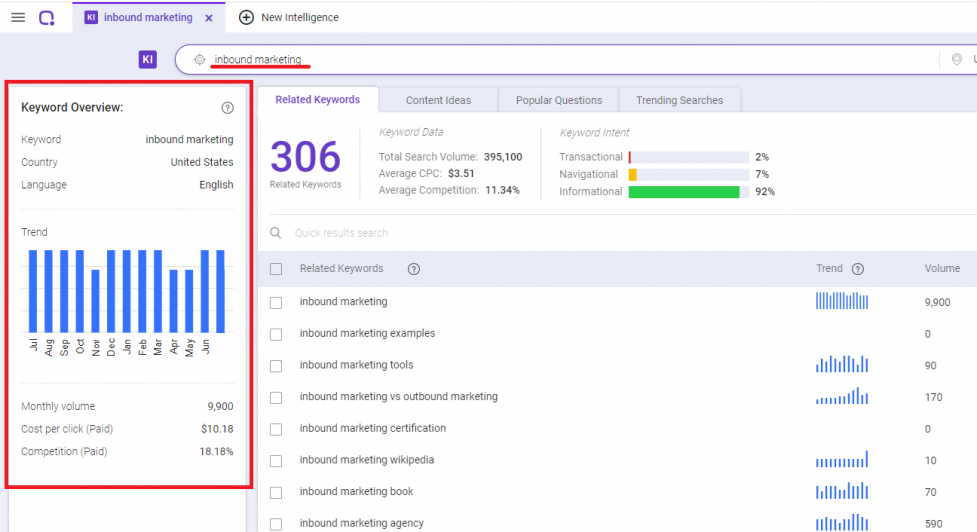
Task: Sort by the Volume column header
Action: click(x=942, y=268)
